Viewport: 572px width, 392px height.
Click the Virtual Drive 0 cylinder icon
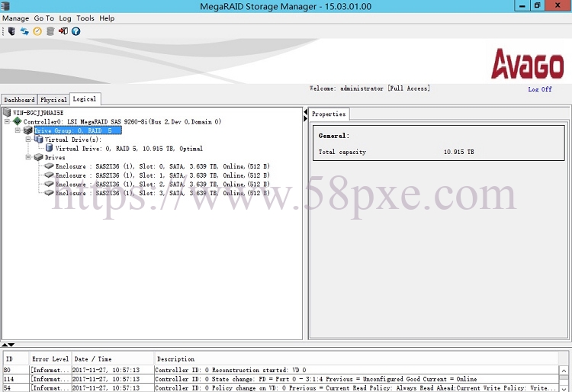(49, 148)
